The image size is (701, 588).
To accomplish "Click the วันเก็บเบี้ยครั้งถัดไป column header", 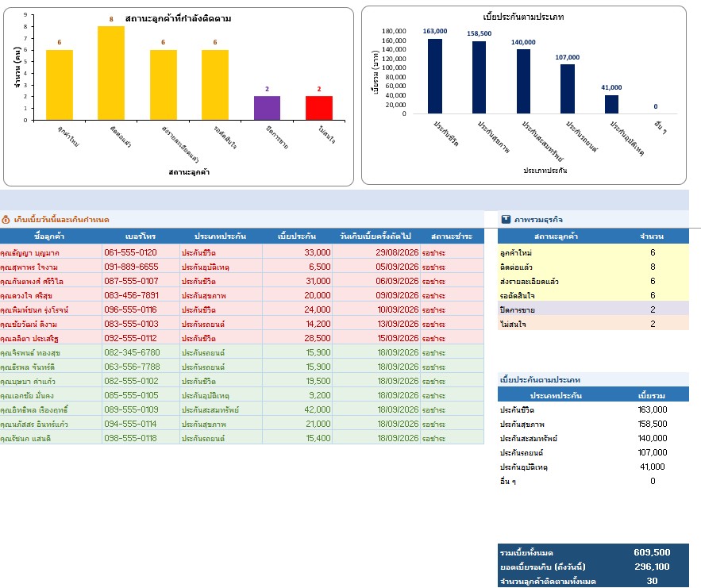I will [x=375, y=236].
